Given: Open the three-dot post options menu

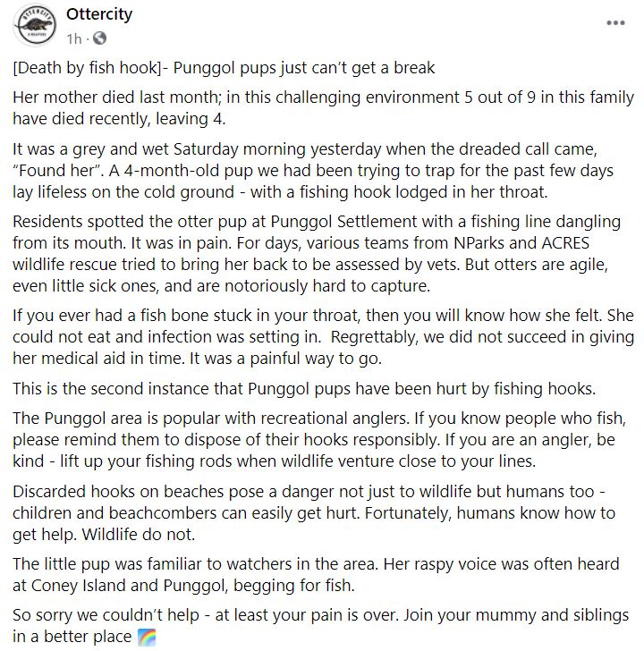Looking at the screenshot, I should pos(615,23).
